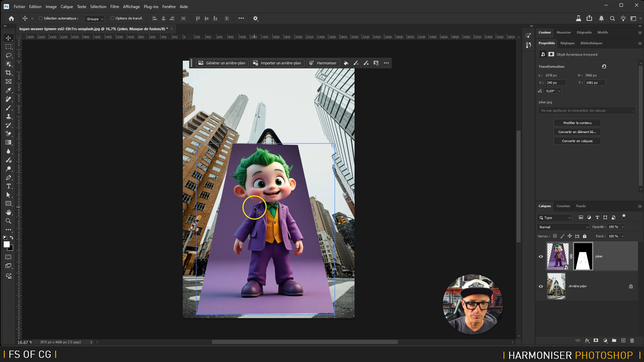
Task: Select the Crop tool
Action: [8, 73]
